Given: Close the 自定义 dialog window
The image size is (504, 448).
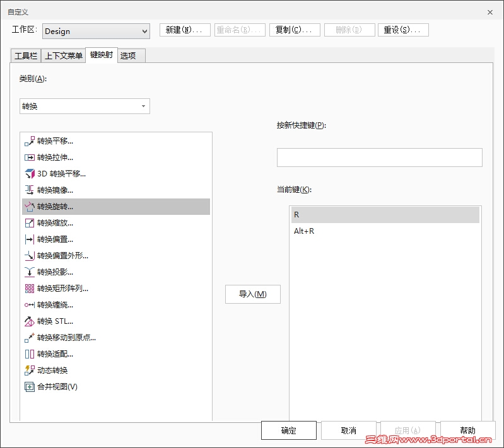Looking at the screenshot, I should (x=490, y=12).
